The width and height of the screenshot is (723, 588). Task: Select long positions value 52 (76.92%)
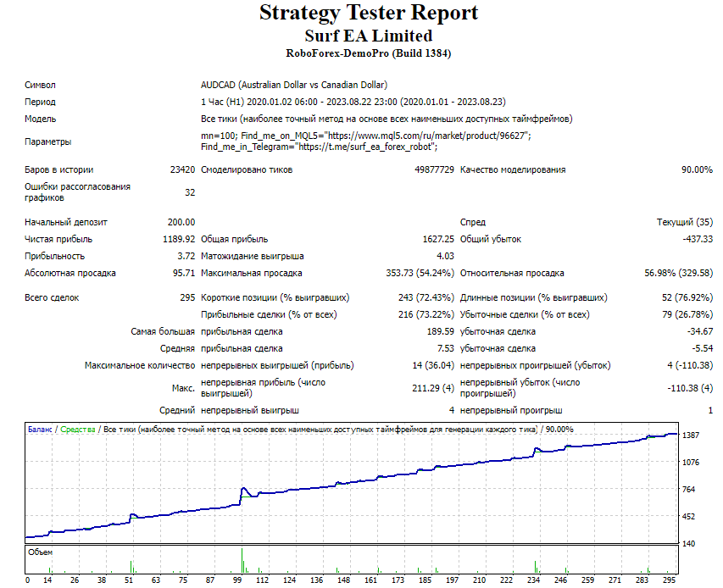coord(687,297)
